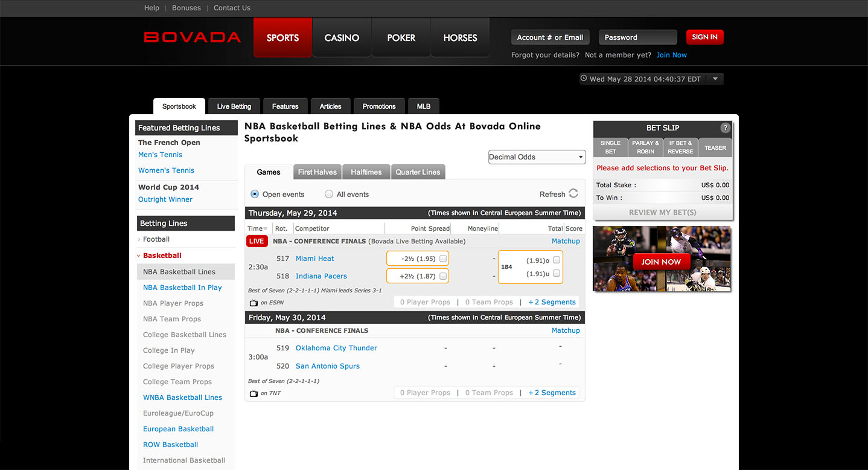Open the HORSES main tab
The height and width of the screenshot is (470, 868).
[460, 37]
